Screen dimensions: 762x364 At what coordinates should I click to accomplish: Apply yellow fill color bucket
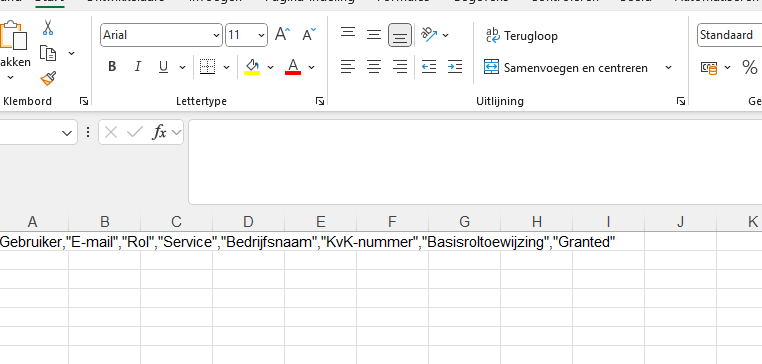[x=252, y=67]
